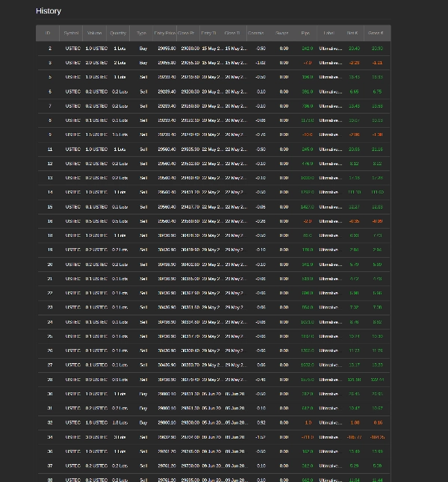Viewport: 448px width, 482px height.
Task: Sort by the Entry Price column header
Action: coord(164,33)
